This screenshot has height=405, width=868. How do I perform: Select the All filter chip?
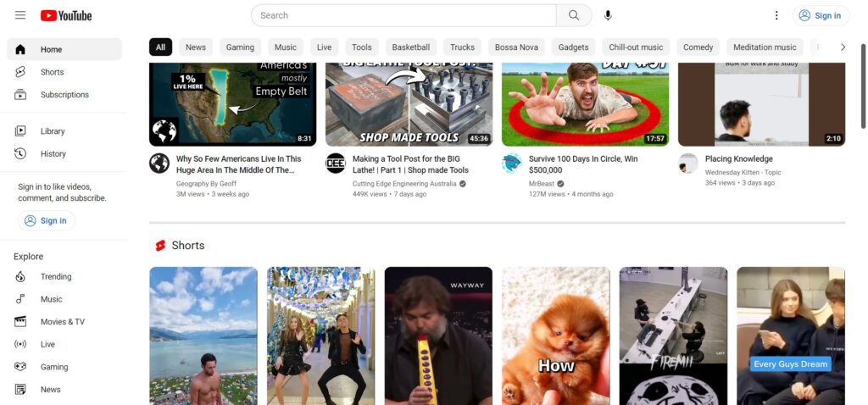[x=160, y=47]
